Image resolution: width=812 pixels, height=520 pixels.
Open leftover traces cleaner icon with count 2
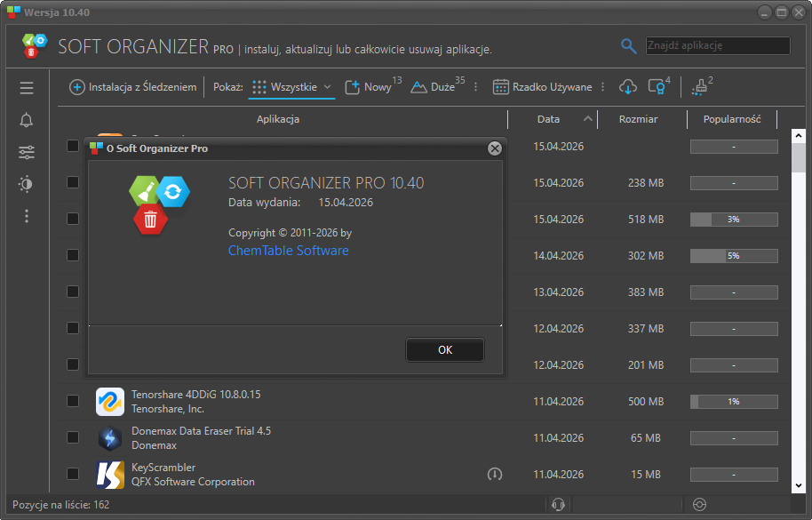click(702, 86)
